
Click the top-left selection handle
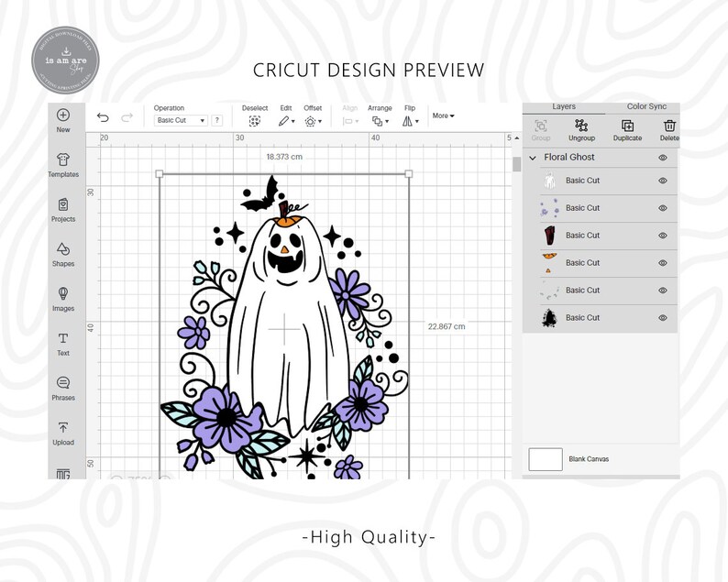click(160, 173)
